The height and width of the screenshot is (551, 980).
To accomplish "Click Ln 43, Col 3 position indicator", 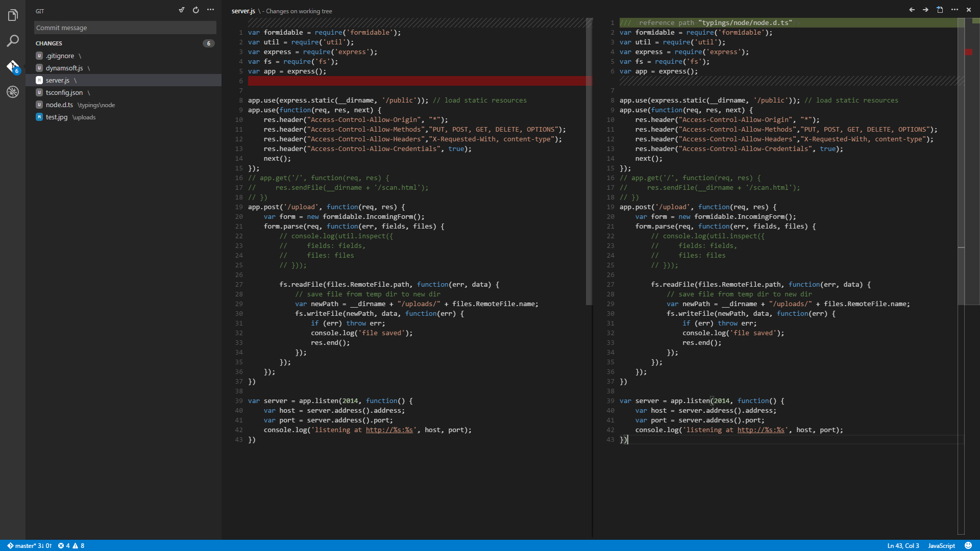I will (902, 545).
